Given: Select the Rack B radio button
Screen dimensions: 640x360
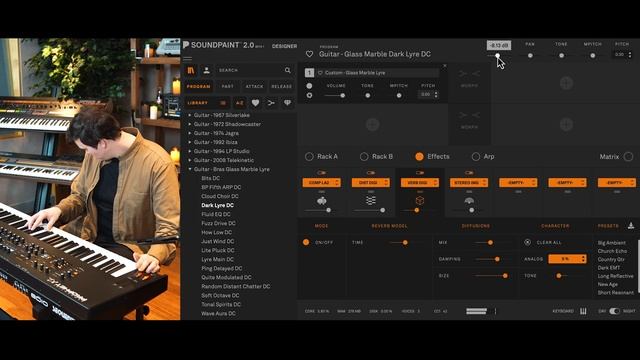Looking at the screenshot, I should click(x=364, y=156).
